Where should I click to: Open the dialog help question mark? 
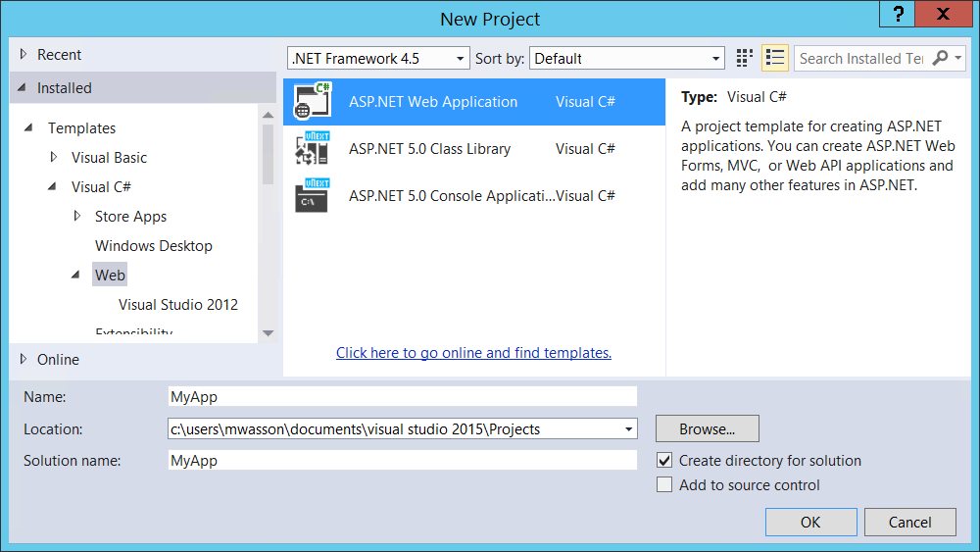click(x=898, y=13)
